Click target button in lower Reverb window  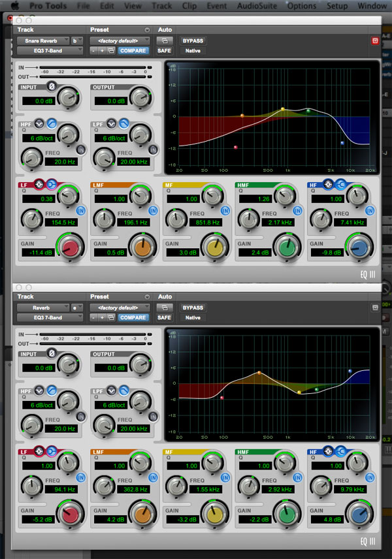tap(375, 308)
